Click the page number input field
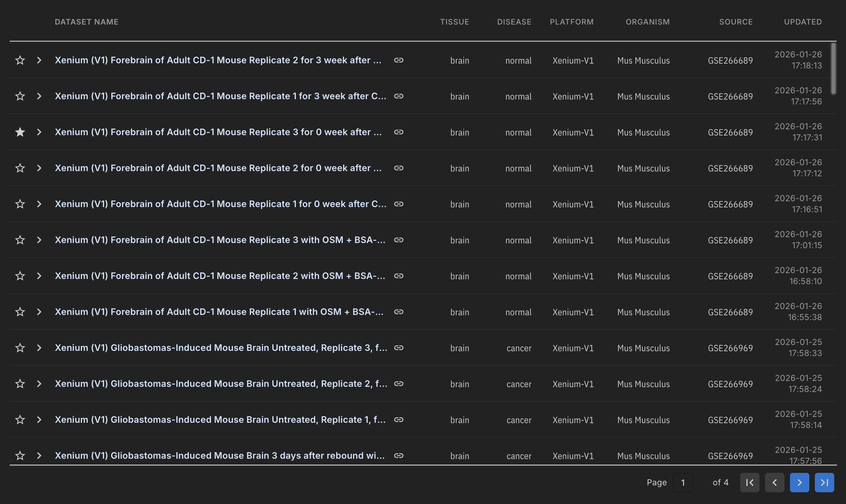Image resolution: width=846 pixels, height=504 pixels. [683, 482]
